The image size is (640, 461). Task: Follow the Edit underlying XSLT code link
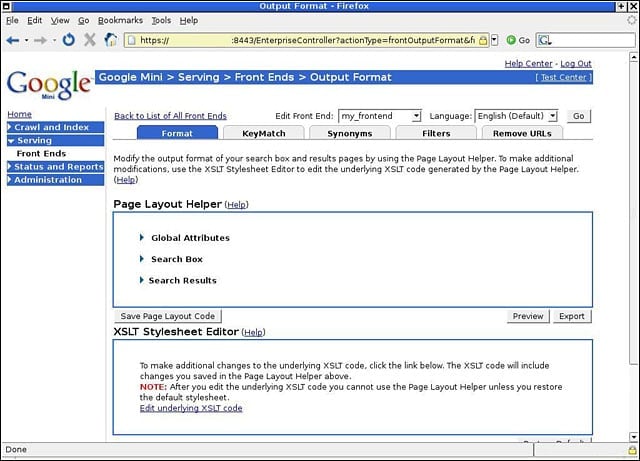tap(191, 408)
